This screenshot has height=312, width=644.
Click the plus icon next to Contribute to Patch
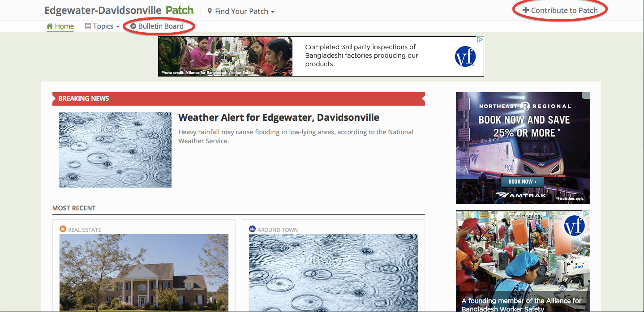pos(526,10)
